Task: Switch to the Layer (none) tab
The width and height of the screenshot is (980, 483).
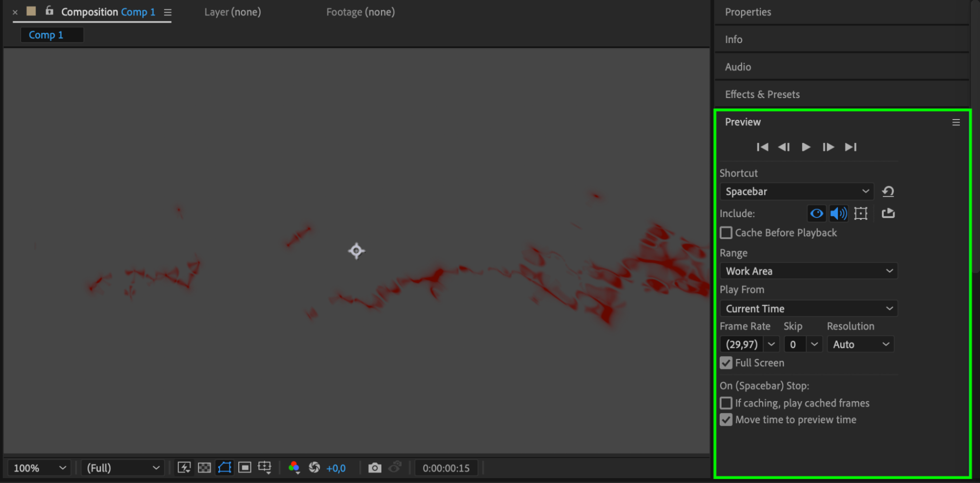Action: [x=232, y=12]
